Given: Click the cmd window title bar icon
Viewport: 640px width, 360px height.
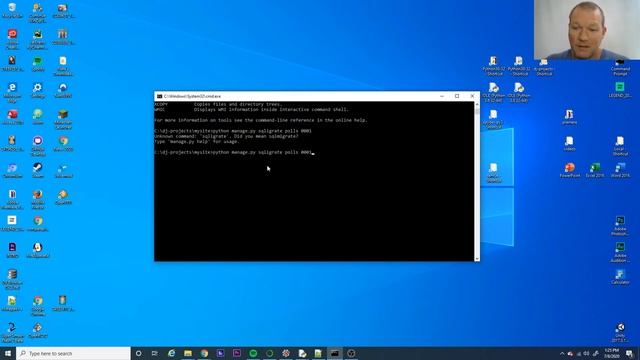Looking at the screenshot, I should click(x=160, y=96).
